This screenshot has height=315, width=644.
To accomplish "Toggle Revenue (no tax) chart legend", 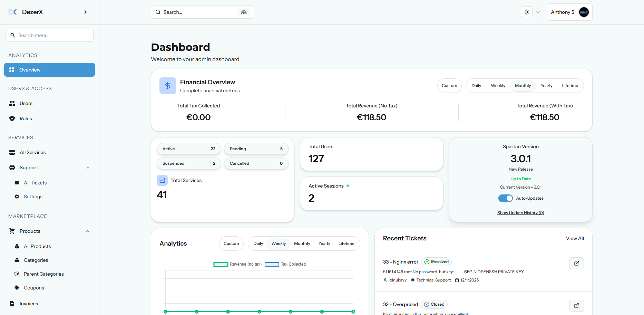I will point(237,264).
